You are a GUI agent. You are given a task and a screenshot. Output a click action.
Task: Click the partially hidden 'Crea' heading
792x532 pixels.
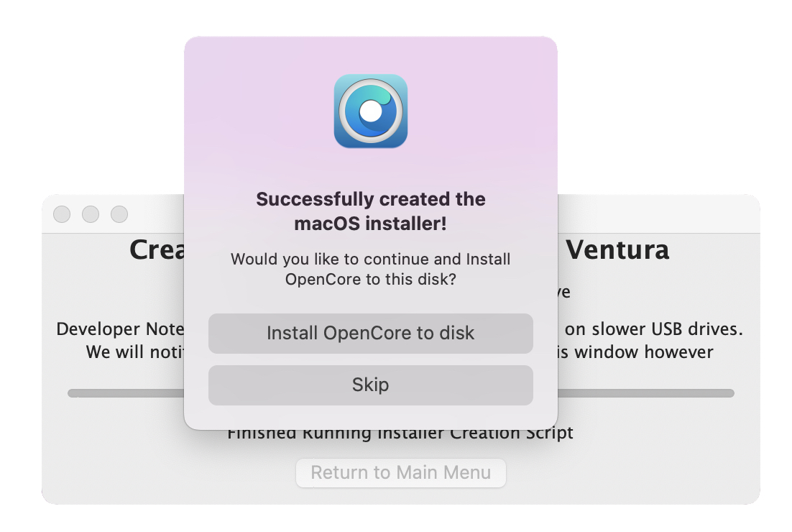click(157, 249)
